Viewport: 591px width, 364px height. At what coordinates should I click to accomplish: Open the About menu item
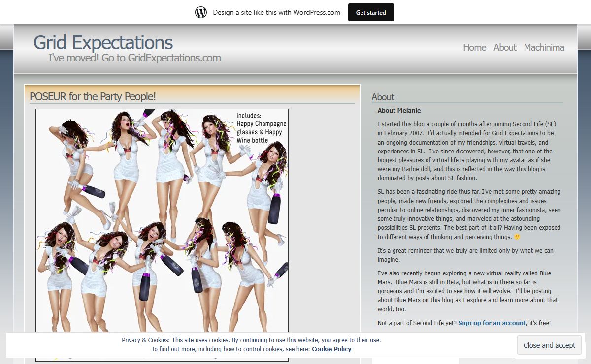coord(505,47)
